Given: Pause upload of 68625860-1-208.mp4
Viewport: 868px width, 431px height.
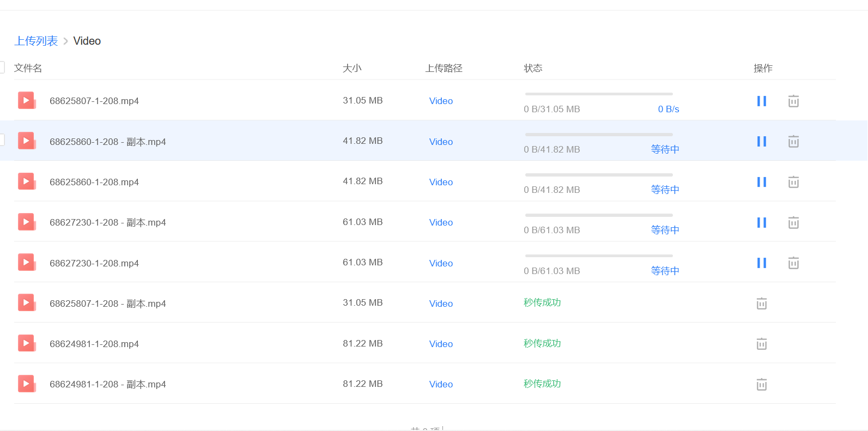Looking at the screenshot, I should (761, 182).
